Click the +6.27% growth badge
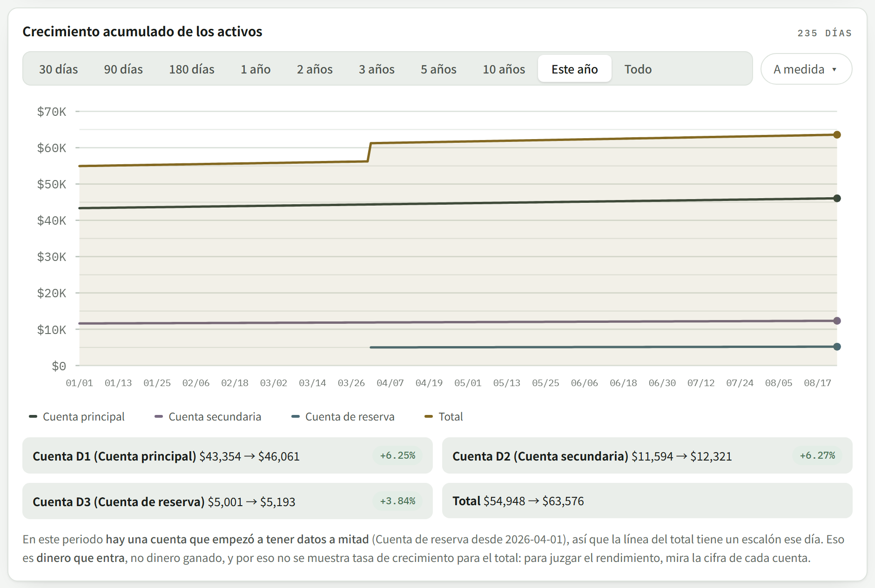This screenshot has width=875, height=588. point(817,455)
